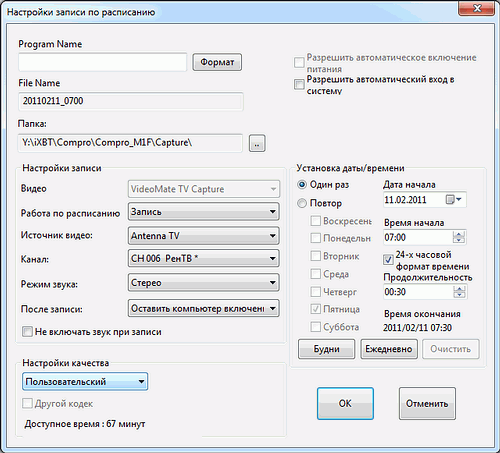Screen dimensions: 500x453
Task: Expand the Источник видео dropdown
Action: pos(204,236)
